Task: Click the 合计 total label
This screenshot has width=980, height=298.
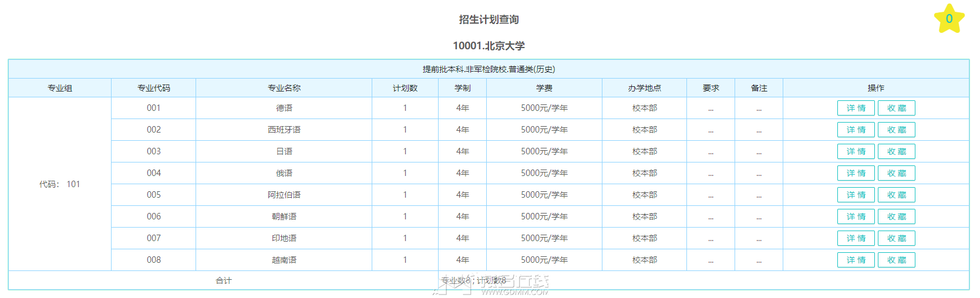Action: pos(223,280)
